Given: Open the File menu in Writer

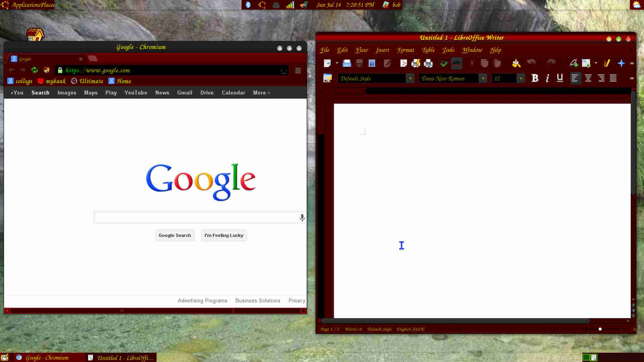Looking at the screenshot, I should pyautogui.click(x=325, y=50).
